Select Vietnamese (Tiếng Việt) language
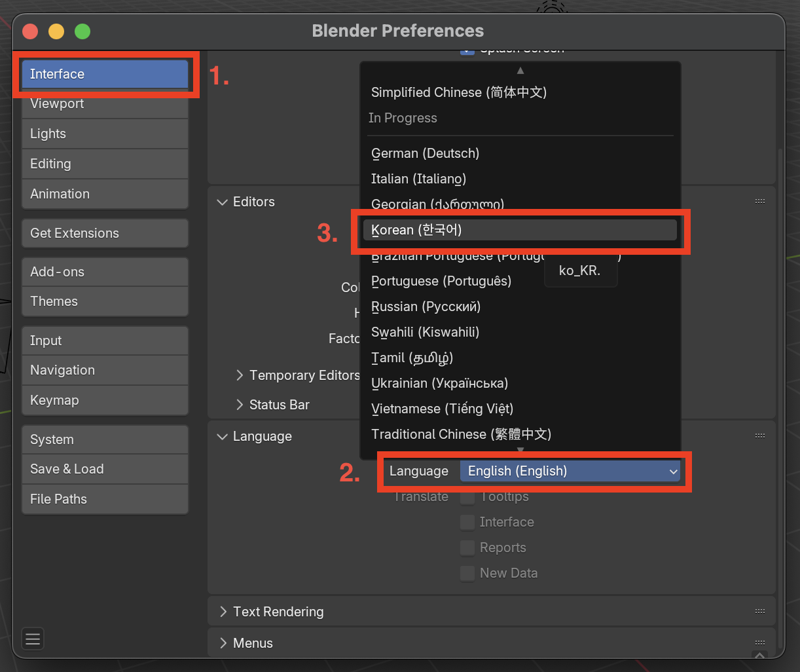 [520, 409]
